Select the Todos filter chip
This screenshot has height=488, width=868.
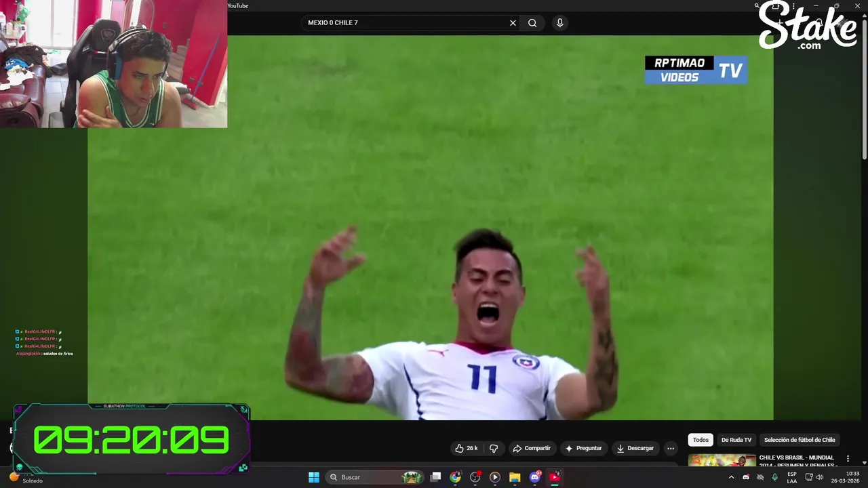pyautogui.click(x=701, y=440)
